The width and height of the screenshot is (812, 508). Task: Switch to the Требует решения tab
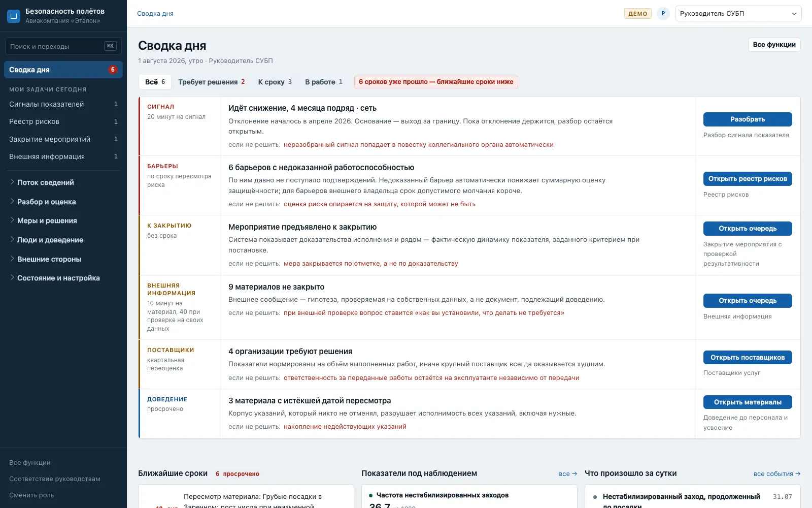point(212,82)
